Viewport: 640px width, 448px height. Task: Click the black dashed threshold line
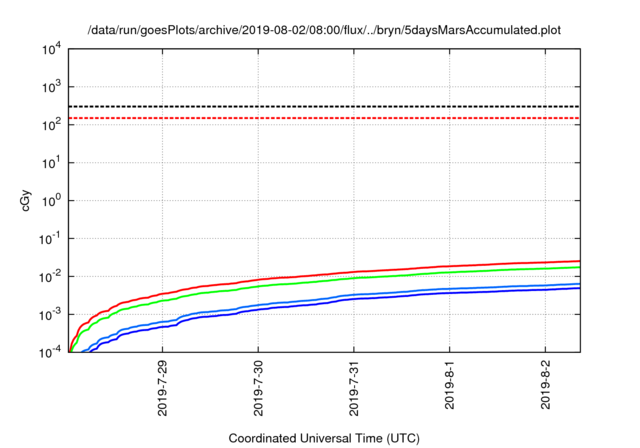click(x=324, y=106)
